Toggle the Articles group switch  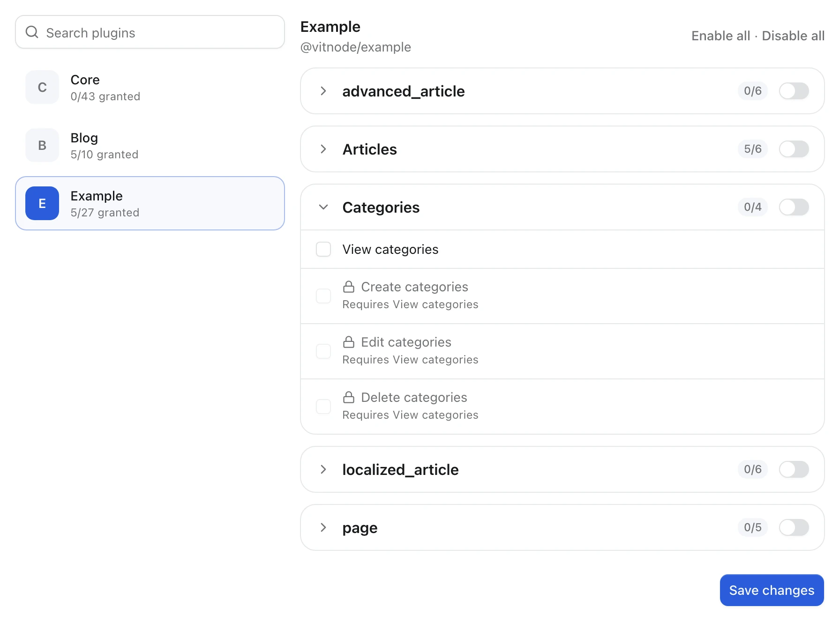point(794,149)
